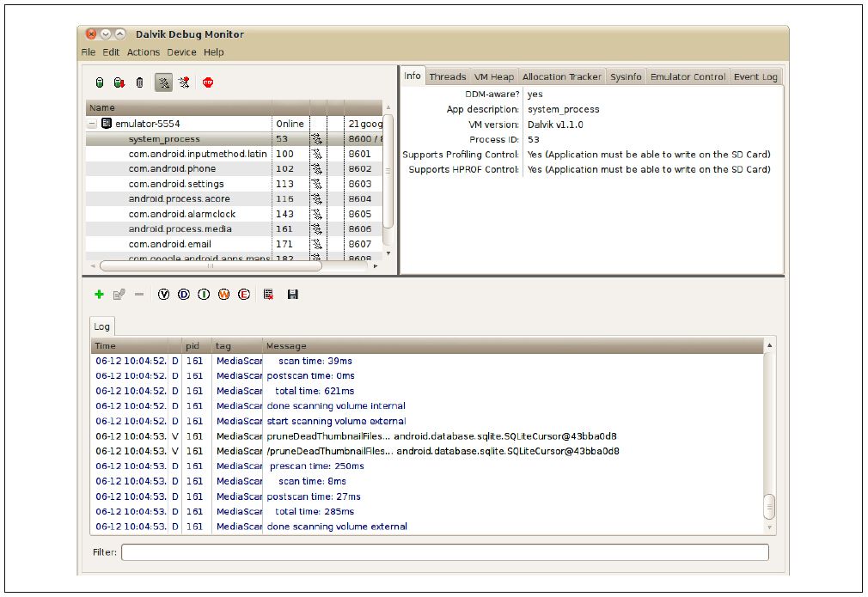The width and height of the screenshot is (868, 597).
Task: Click the Online status of emulator-5554
Action: 290,124
